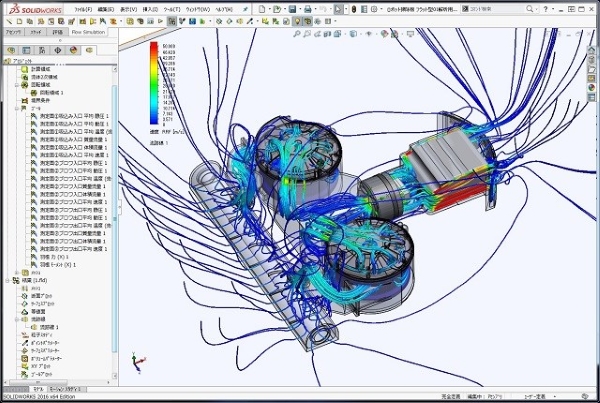Open the ファイル(F) menu
The image size is (600, 403).
tap(82, 8)
